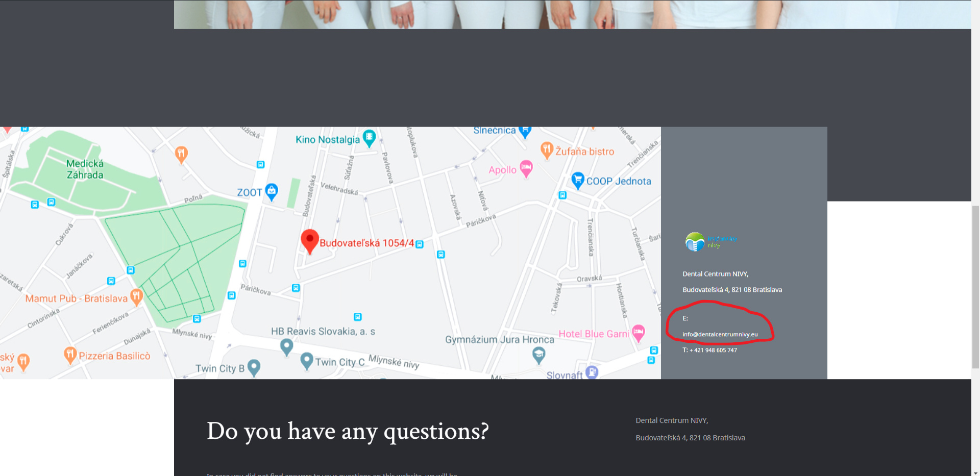This screenshot has height=476, width=980.
Task: Click the Apollo hotel pin on map
Action: click(526, 169)
